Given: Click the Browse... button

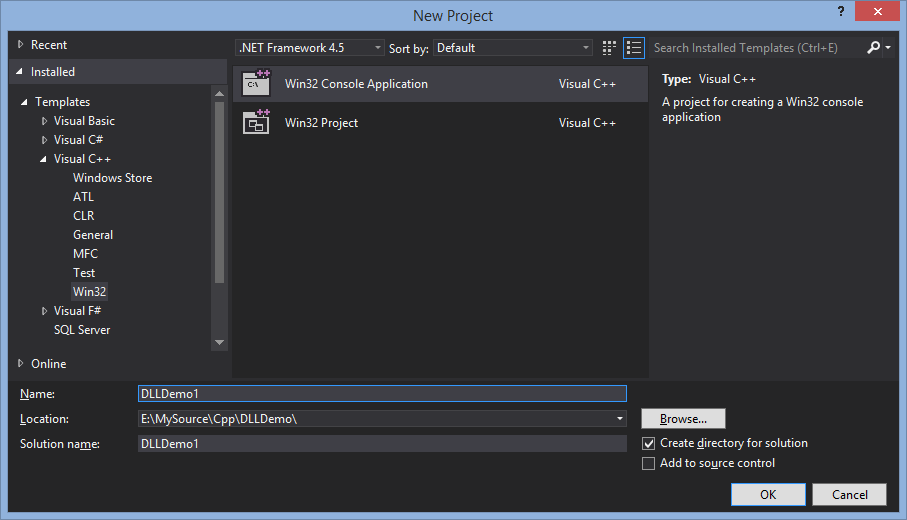Looking at the screenshot, I should [x=683, y=419].
